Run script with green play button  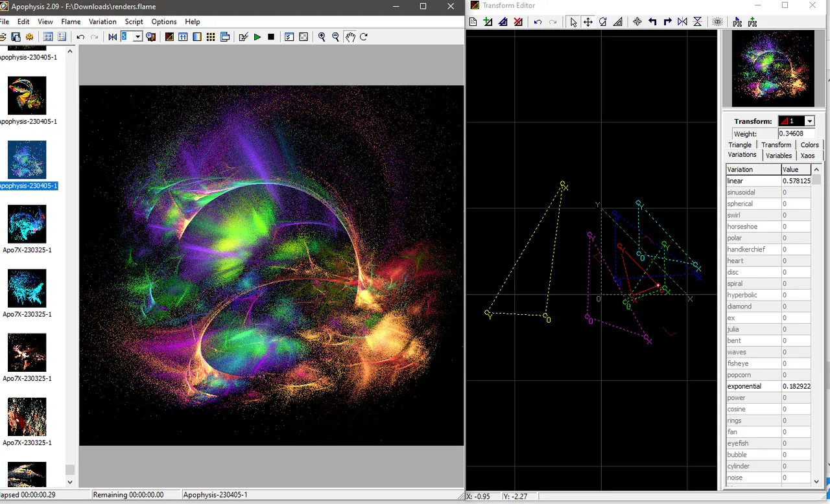click(257, 37)
